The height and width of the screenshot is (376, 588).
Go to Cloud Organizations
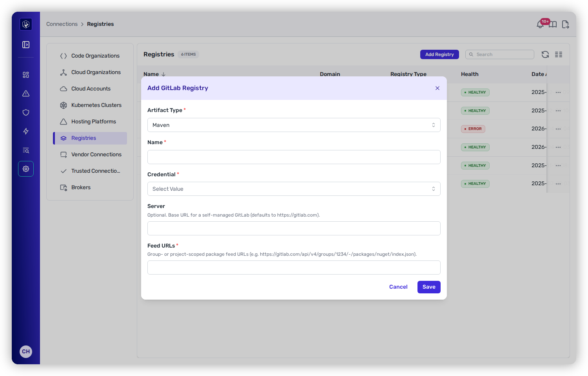[90, 72]
